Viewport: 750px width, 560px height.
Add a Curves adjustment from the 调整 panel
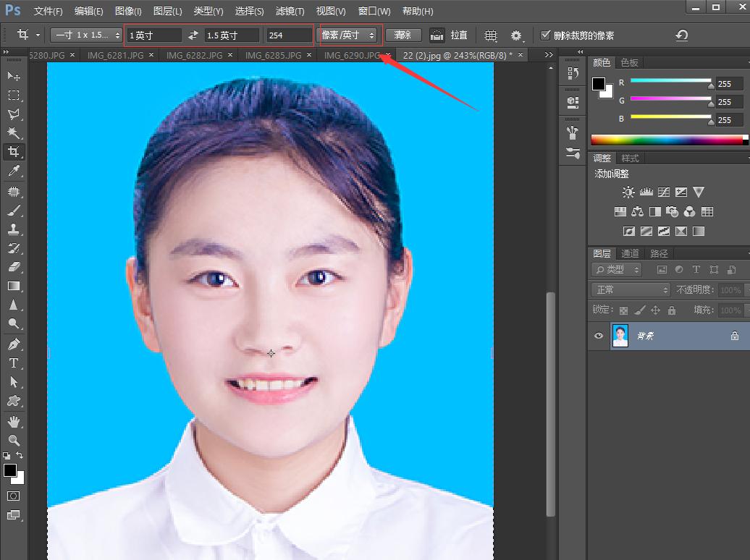664,192
